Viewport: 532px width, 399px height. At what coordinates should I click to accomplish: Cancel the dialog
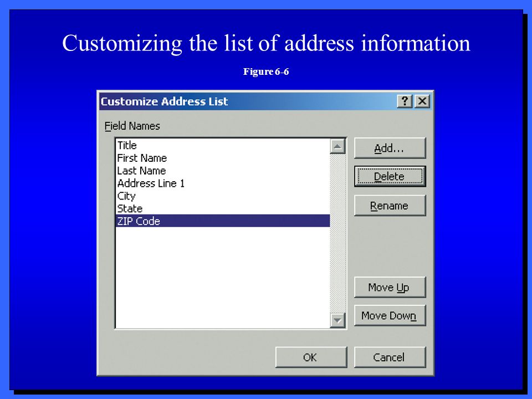(390, 357)
